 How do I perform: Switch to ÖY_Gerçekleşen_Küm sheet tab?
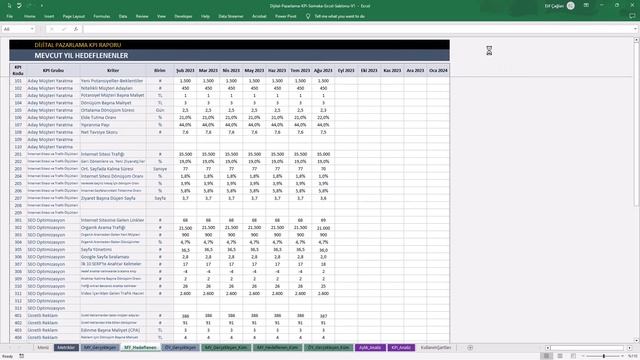328,348
